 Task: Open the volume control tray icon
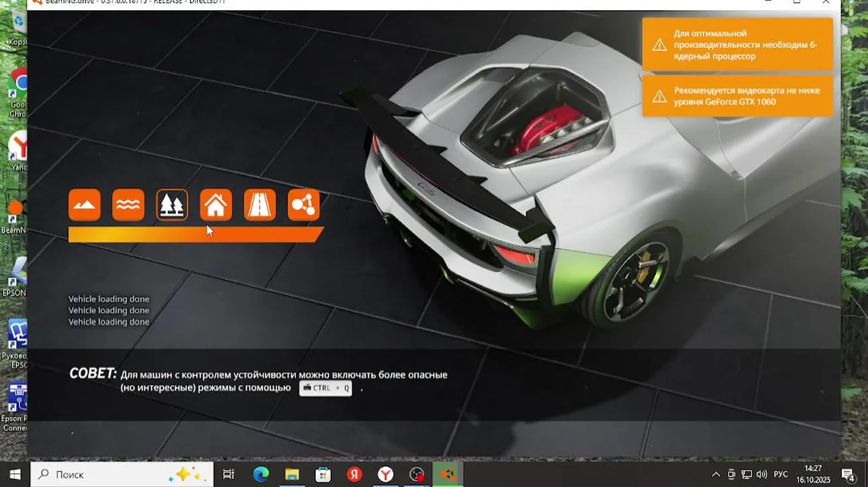(x=762, y=474)
